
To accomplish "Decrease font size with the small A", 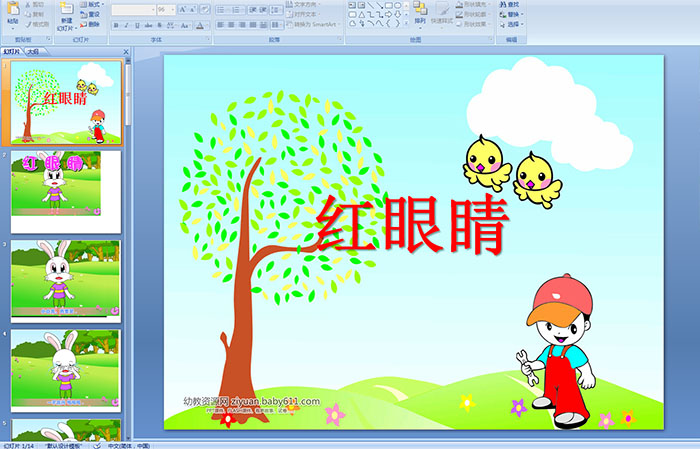I will click(193, 10).
